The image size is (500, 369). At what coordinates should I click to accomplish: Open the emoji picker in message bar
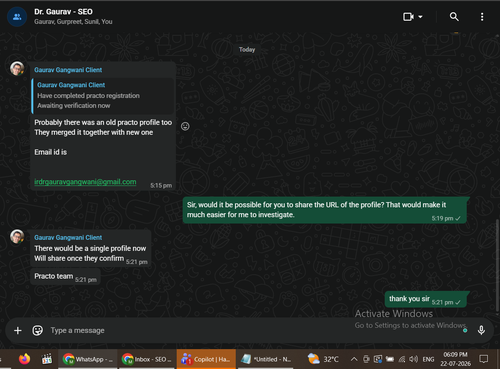tap(37, 330)
